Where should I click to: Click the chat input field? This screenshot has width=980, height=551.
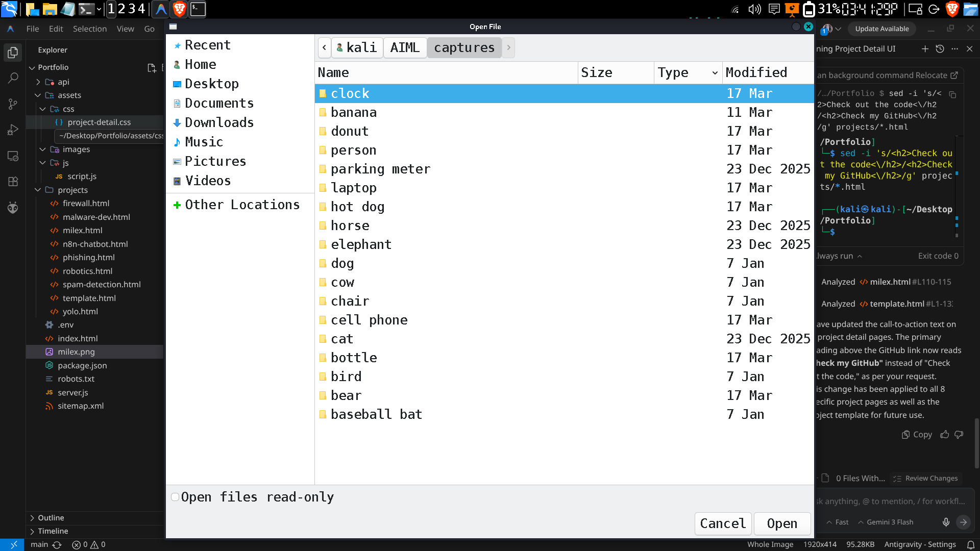pyautogui.click(x=891, y=502)
